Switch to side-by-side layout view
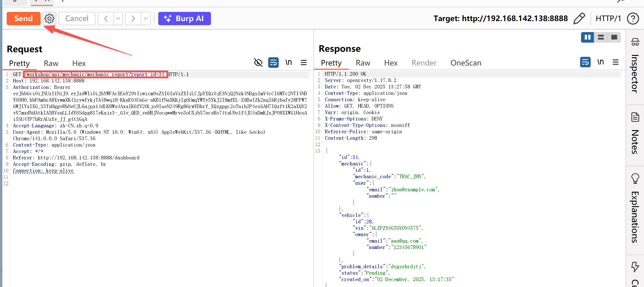 tap(587, 38)
